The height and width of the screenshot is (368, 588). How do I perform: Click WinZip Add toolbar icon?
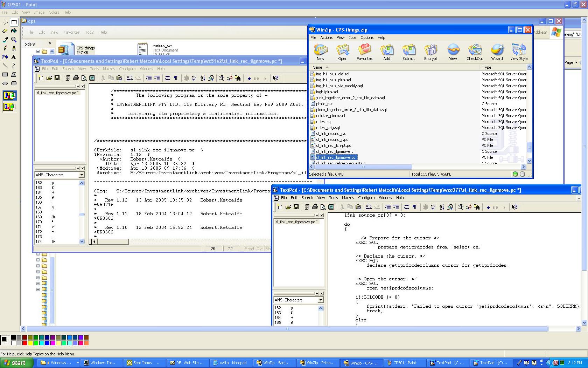coord(386,52)
